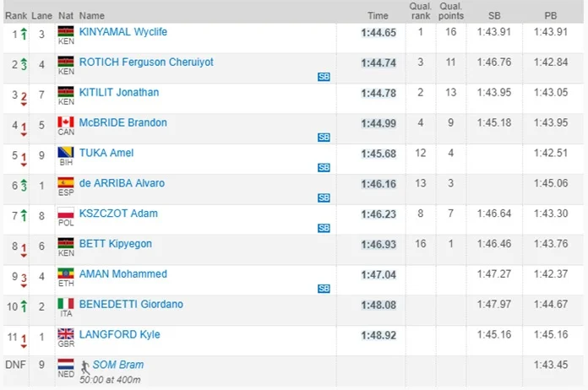588x390 pixels.
Task: Click the Canadian flag beside McBRIDE Brandon
Action: coord(65,123)
